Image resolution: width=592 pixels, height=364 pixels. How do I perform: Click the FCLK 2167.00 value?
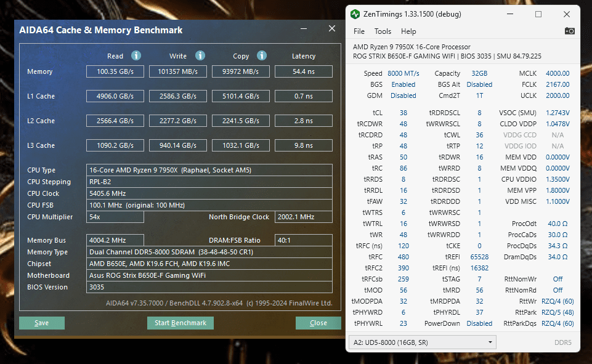pos(558,84)
